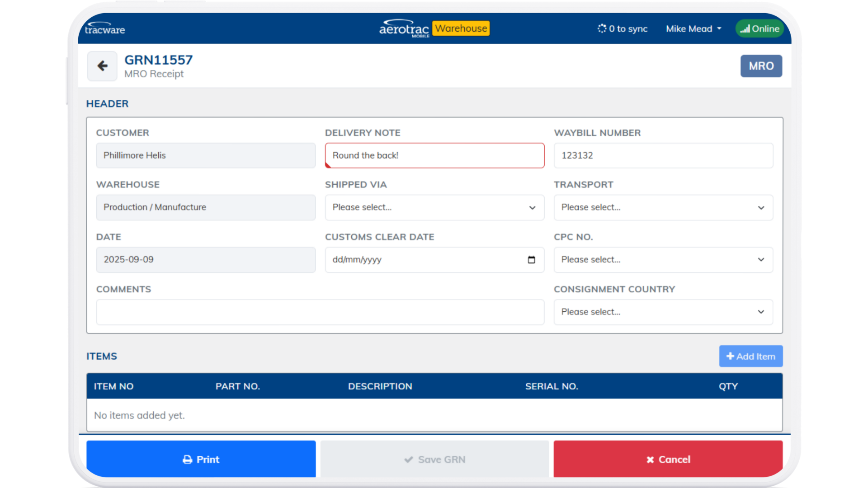This screenshot has height=488, width=868.
Task: Click the tracware logo
Action: pos(105,28)
